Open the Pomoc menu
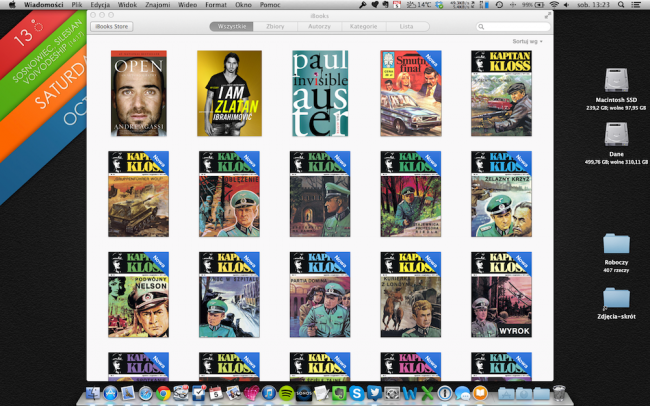 270,5
